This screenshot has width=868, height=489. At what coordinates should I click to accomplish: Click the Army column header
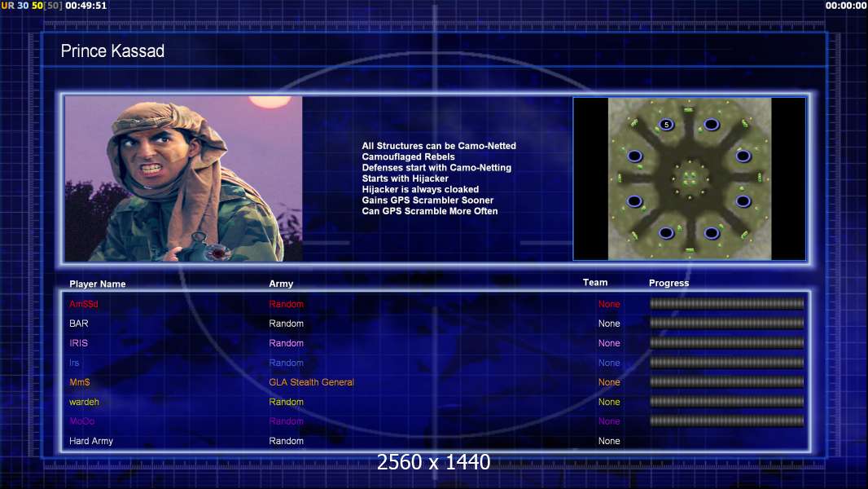pos(281,284)
